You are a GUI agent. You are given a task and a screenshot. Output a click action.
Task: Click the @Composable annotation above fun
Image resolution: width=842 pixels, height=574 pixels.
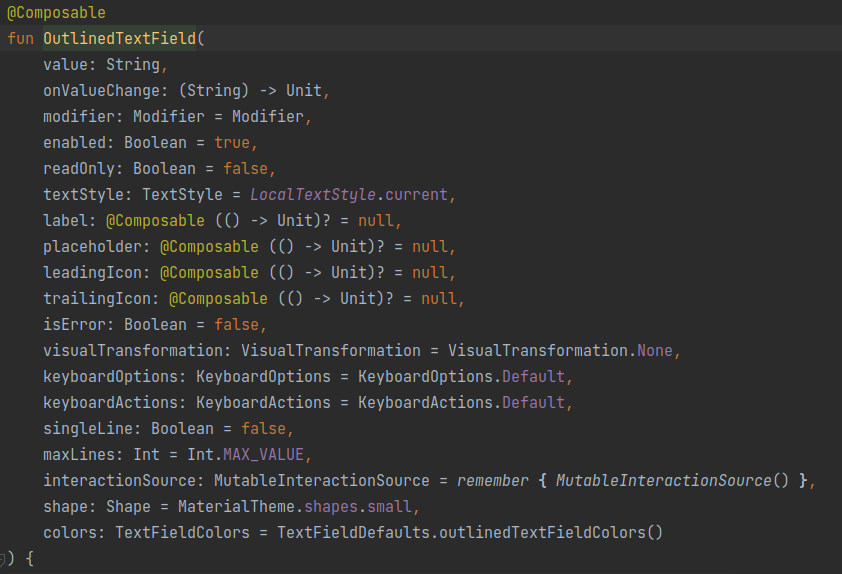pyautogui.click(x=56, y=12)
